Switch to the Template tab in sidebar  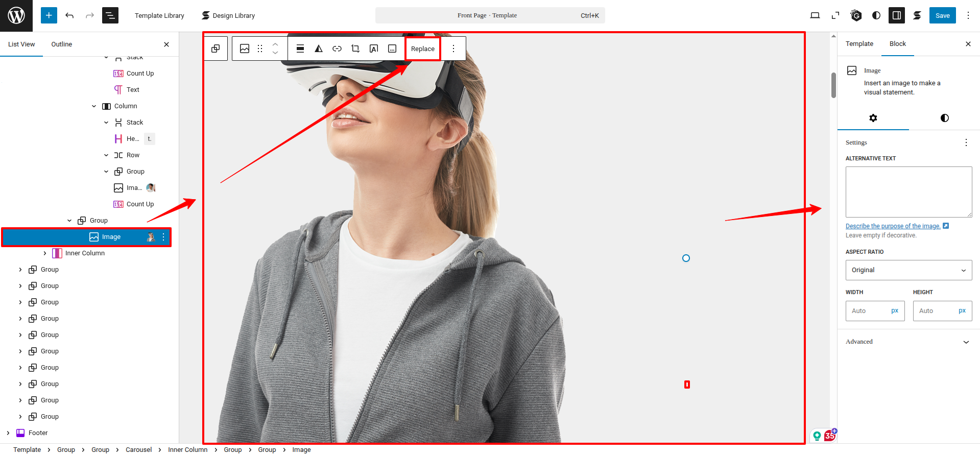[859, 44]
